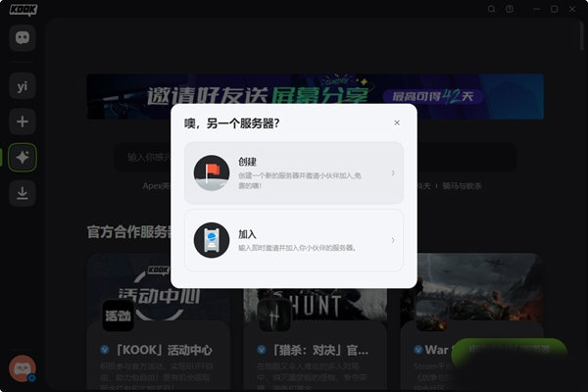Click the chevron arrow on 创建 row
This screenshot has height=392, width=588.
pos(393,172)
